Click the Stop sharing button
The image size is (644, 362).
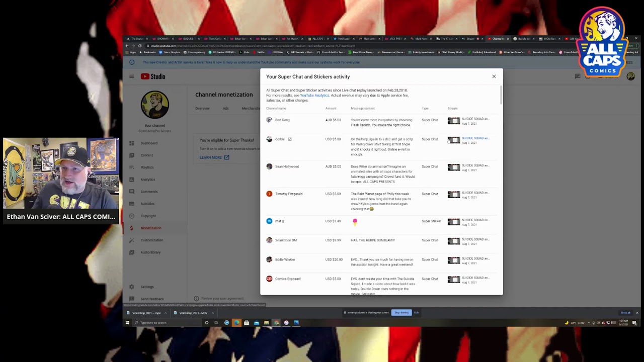click(x=401, y=313)
